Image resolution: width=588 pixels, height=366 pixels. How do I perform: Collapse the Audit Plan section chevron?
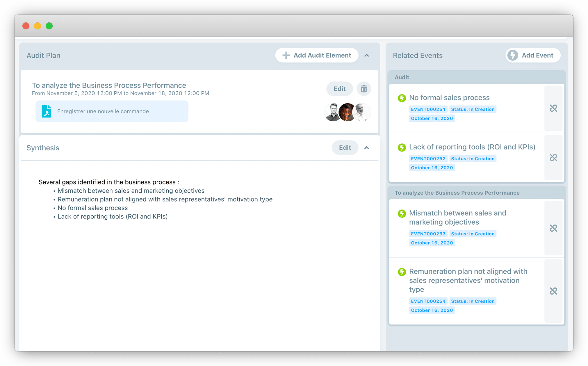coord(367,55)
